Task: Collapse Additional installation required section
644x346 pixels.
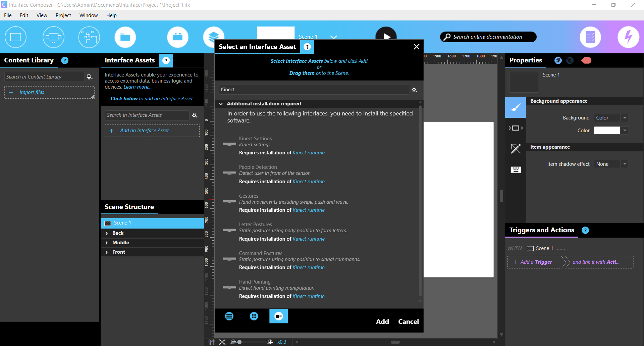Action: 221,104
